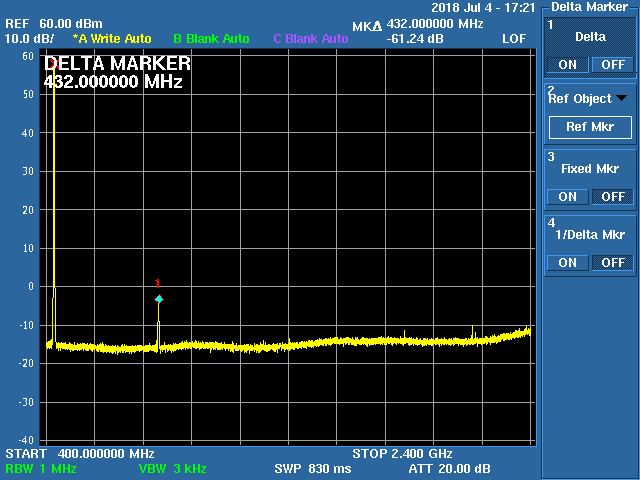Click the VBW 3 kHz readout

point(172,469)
